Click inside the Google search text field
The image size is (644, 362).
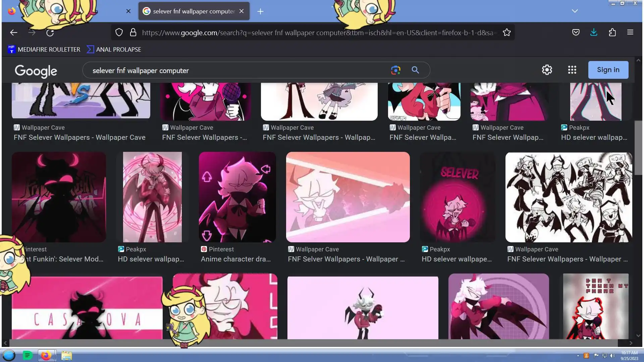coord(235,70)
